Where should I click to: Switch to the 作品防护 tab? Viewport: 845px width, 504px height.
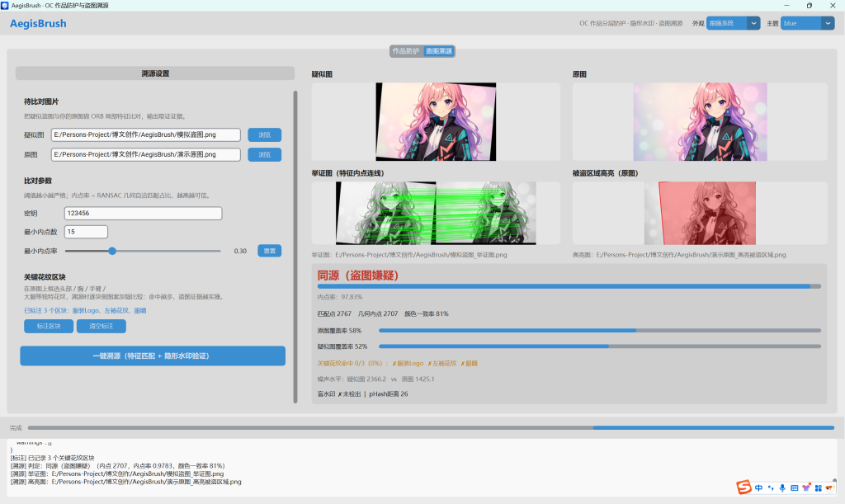pyautogui.click(x=406, y=51)
